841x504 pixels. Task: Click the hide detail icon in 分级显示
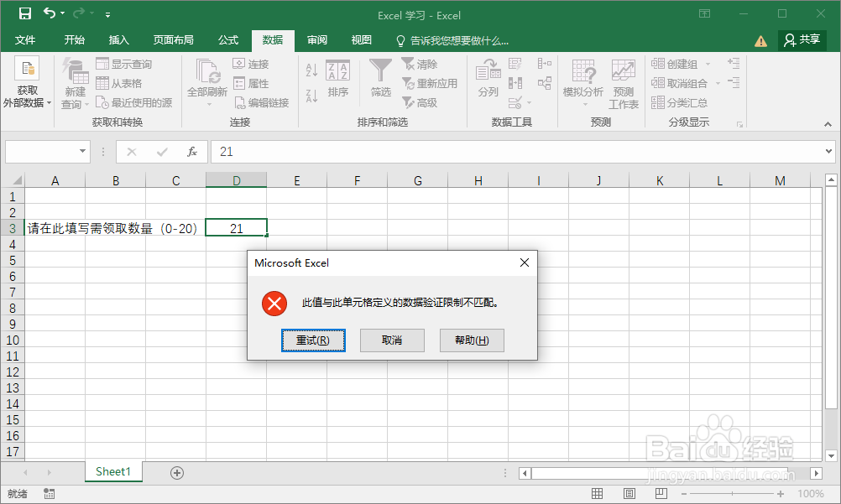point(734,82)
